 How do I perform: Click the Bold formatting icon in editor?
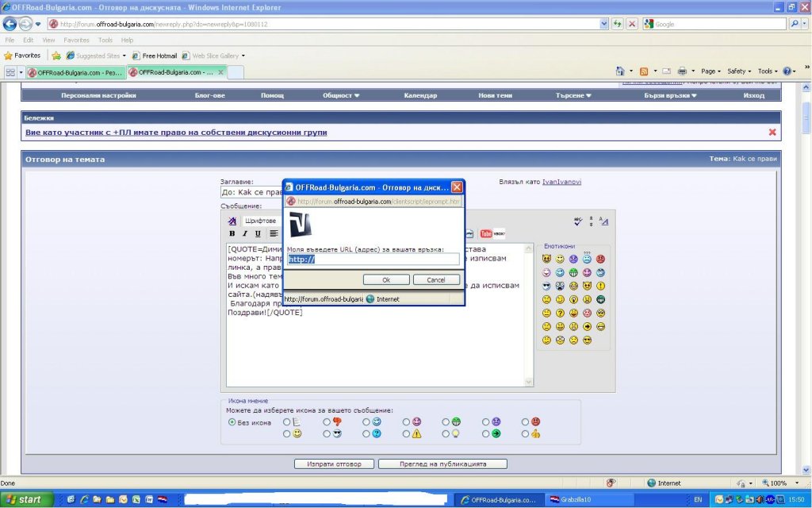(x=232, y=233)
